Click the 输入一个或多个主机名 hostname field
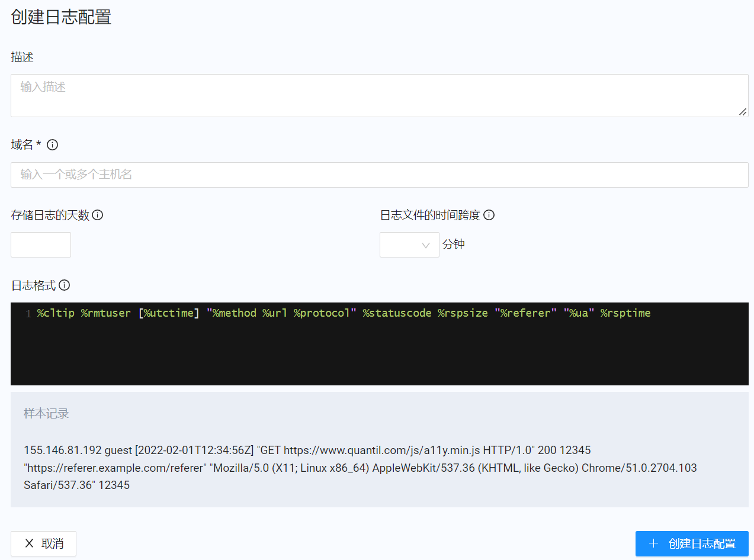This screenshot has height=560, width=754. (379, 175)
